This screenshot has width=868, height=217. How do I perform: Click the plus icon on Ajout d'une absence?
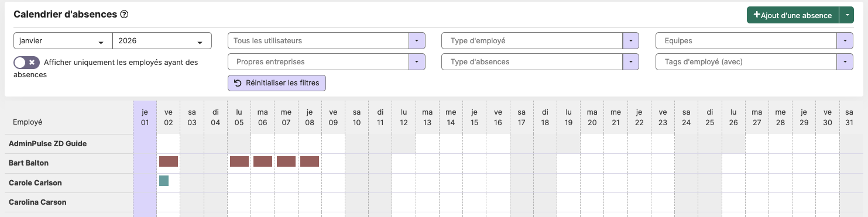757,15
